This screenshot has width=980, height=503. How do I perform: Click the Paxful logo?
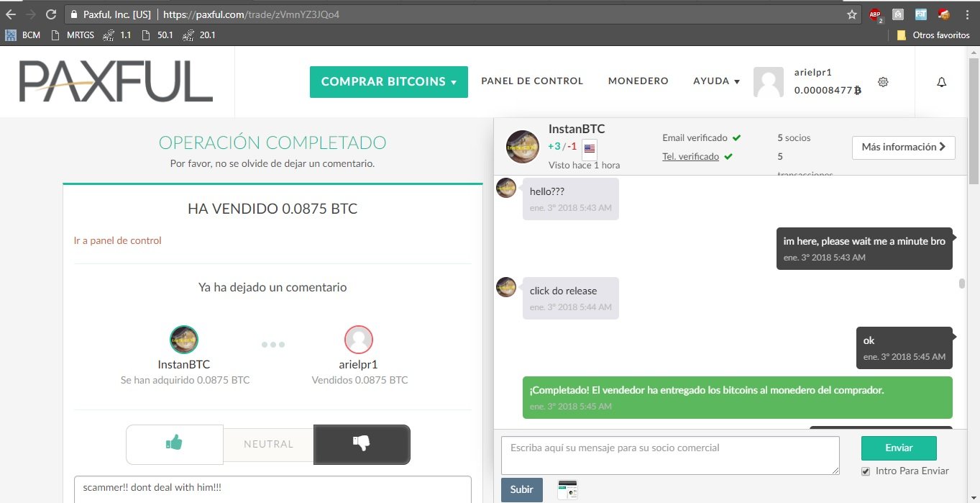click(116, 81)
